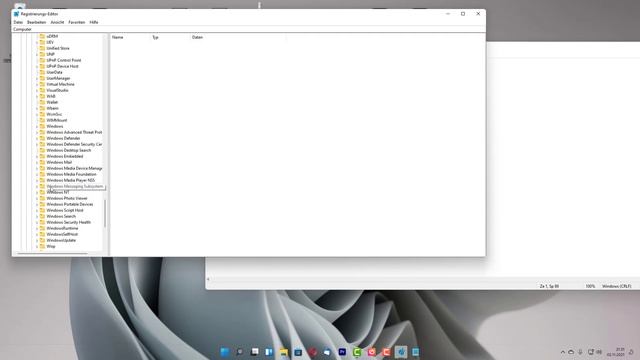This screenshot has width=640, height=360.
Task: Select the WindowsSelfHost key
Action: 62,234
